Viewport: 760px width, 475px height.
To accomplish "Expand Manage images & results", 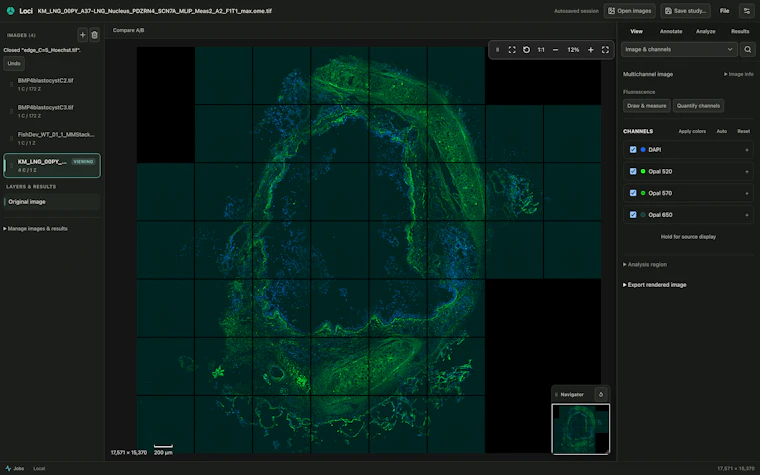I will point(35,228).
